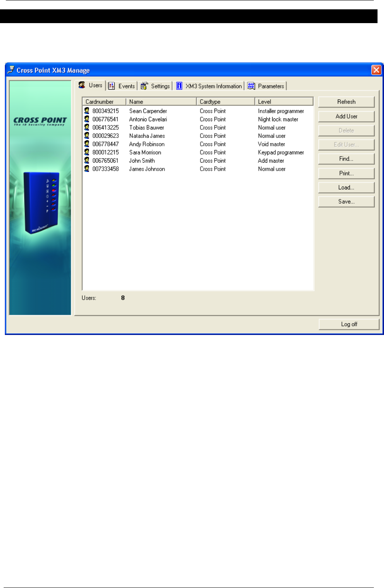Click the XM3 System Information tab icon
This screenshot has height=588, width=384.
pyautogui.click(x=179, y=86)
